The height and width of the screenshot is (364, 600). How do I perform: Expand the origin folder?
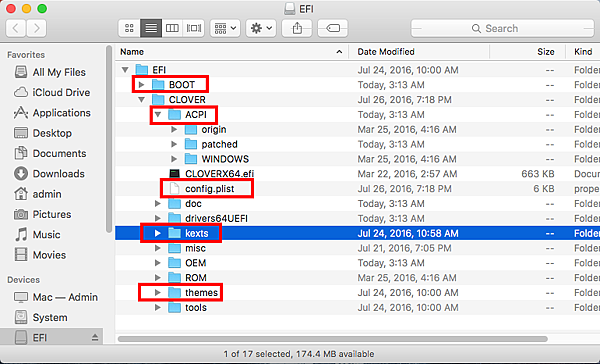coord(174,129)
